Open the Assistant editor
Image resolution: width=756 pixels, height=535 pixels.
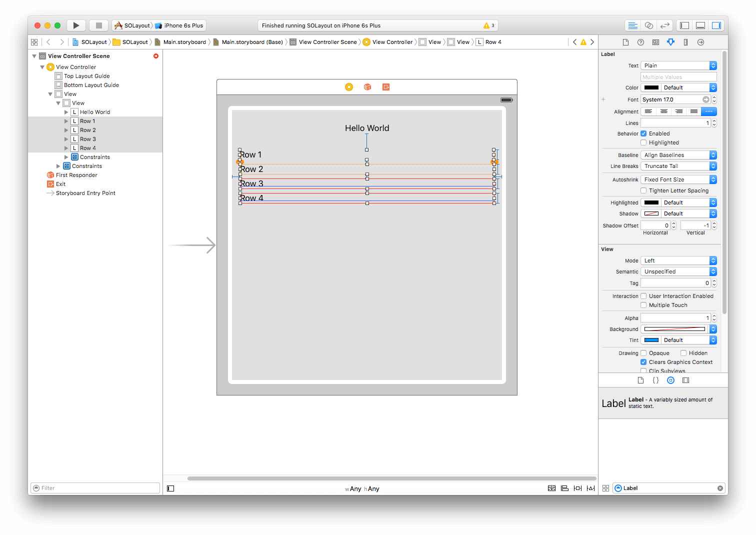click(x=648, y=25)
